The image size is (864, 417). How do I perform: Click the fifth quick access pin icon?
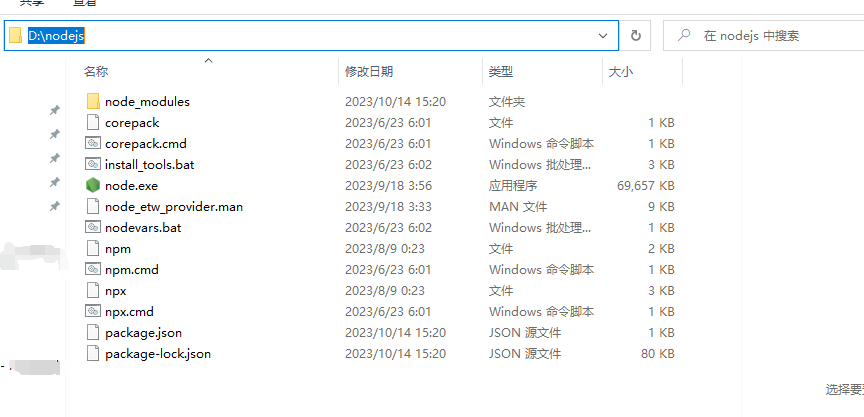coord(55,206)
